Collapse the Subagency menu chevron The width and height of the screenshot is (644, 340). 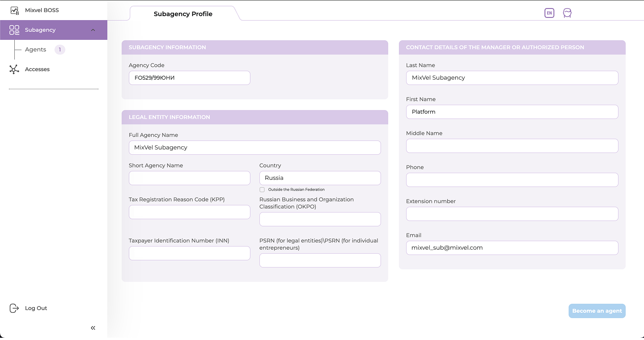click(93, 30)
